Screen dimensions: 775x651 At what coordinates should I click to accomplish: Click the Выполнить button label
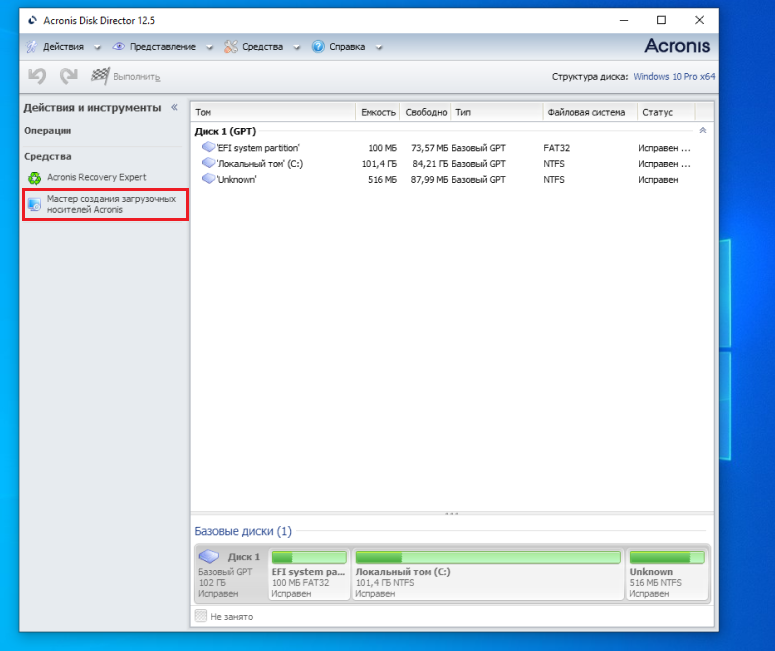(136, 77)
